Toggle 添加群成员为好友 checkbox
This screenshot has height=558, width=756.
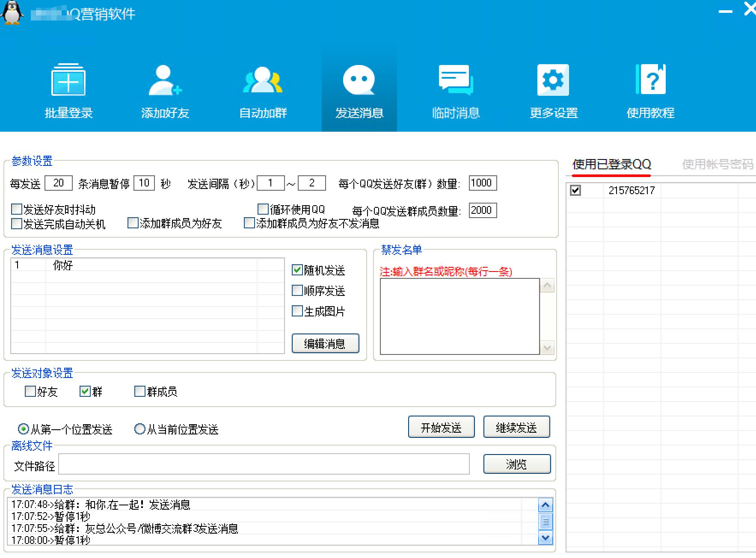(x=133, y=223)
